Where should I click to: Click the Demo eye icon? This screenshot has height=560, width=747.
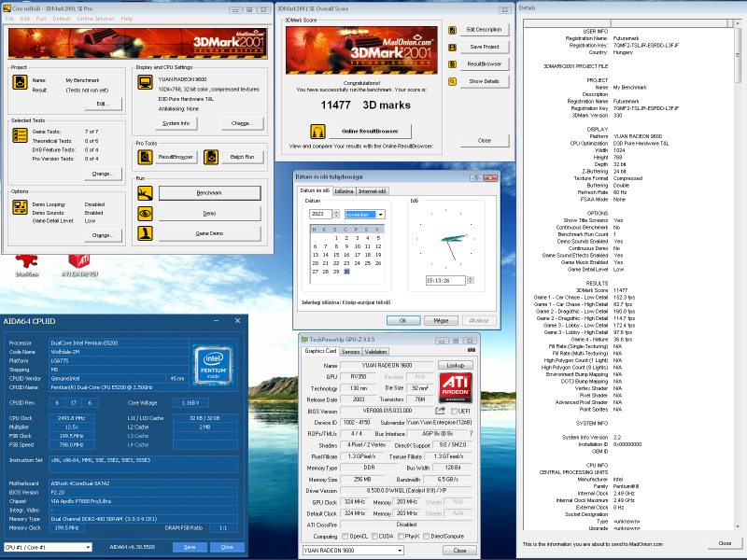[x=145, y=214]
